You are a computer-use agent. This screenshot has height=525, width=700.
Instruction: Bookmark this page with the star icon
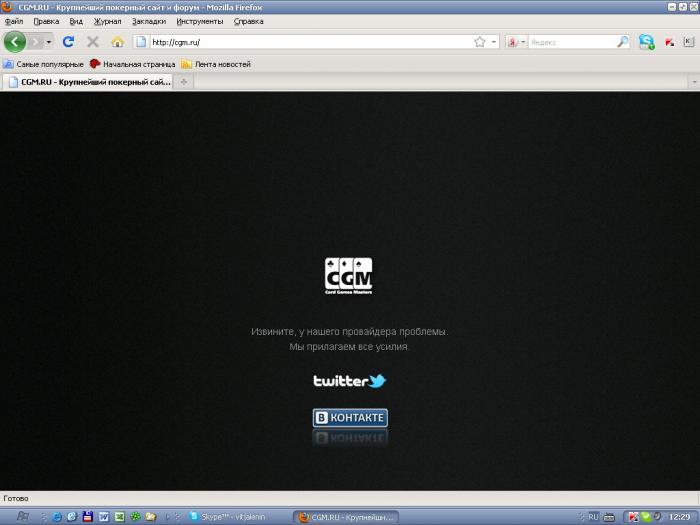tap(480, 42)
